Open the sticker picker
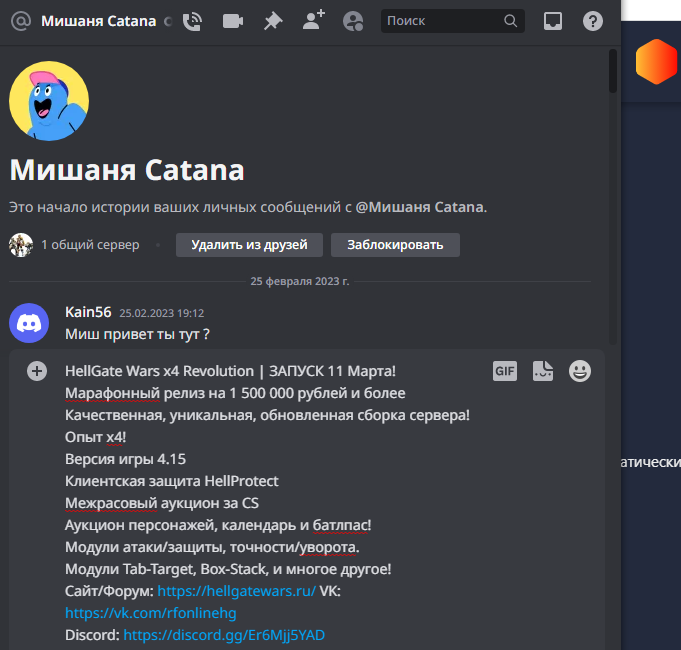681x650 pixels. click(543, 371)
